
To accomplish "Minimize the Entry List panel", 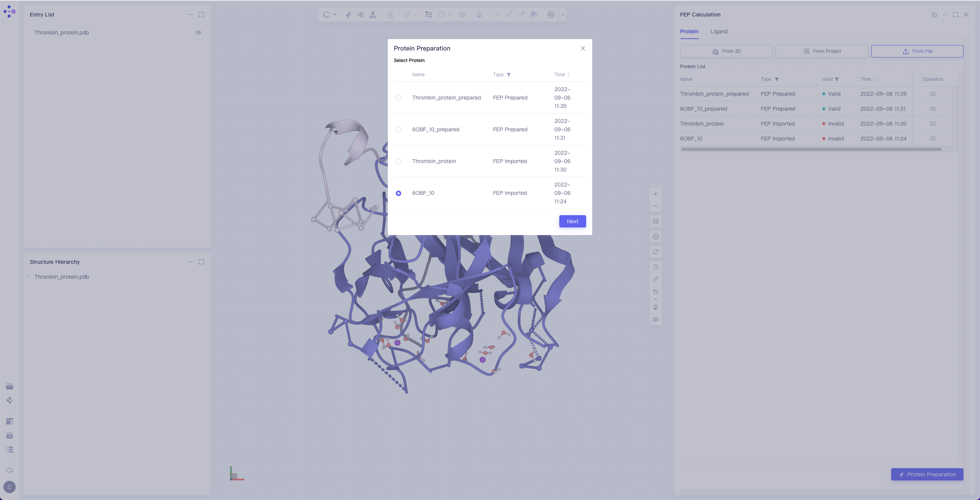I will click(191, 15).
